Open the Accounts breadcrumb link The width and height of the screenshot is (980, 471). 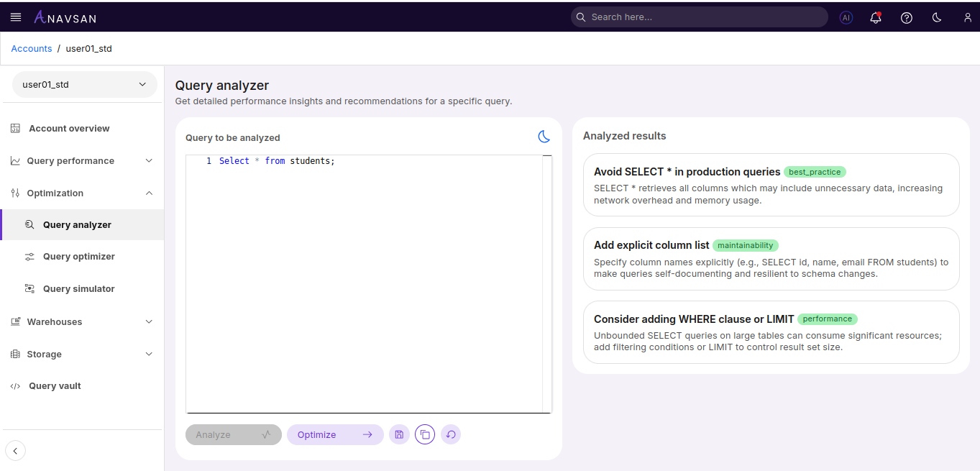(32, 48)
